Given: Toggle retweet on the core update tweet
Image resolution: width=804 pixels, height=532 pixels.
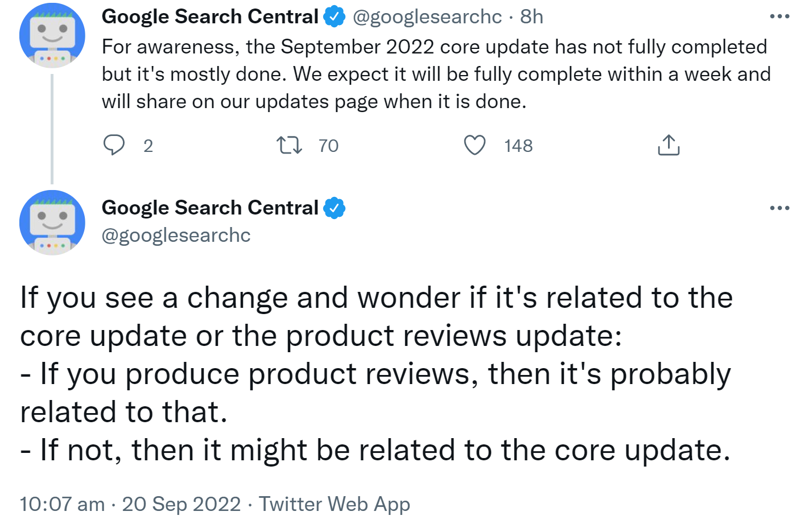Looking at the screenshot, I should click(291, 145).
